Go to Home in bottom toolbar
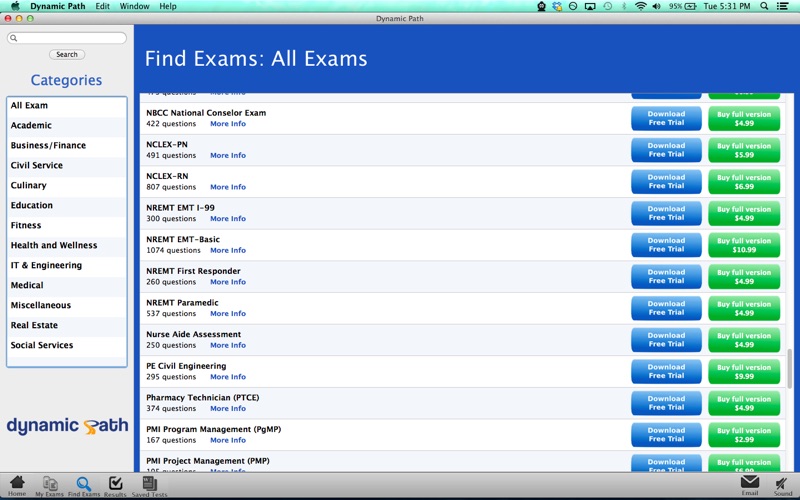This screenshot has height=500, width=800. click(x=17, y=486)
